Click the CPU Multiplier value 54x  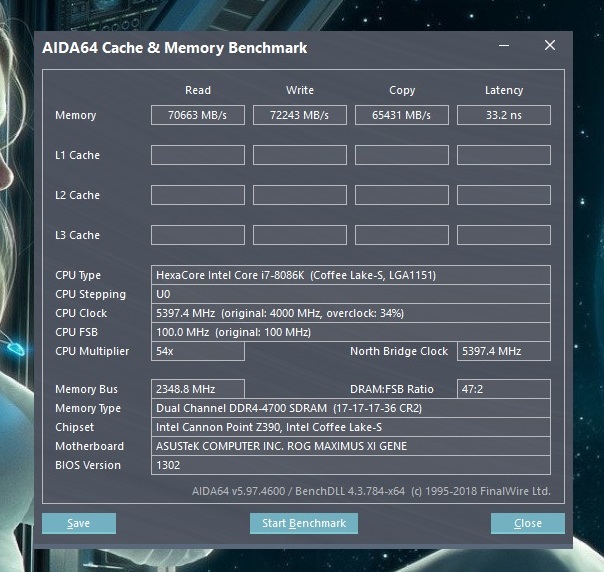point(198,351)
